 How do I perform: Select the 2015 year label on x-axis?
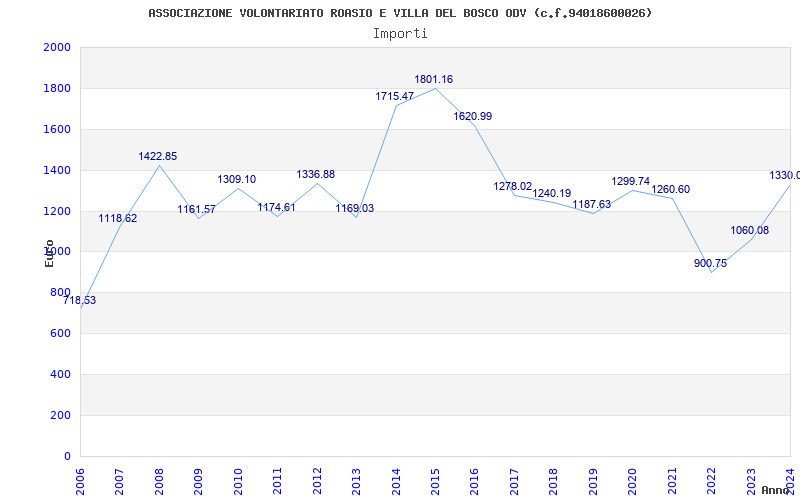pyautogui.click(x=435, y=478)
